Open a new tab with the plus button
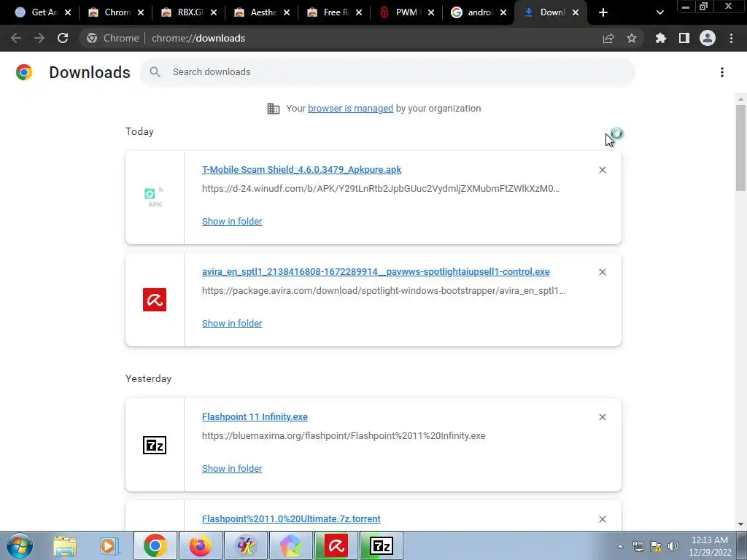 pos(603,12)
